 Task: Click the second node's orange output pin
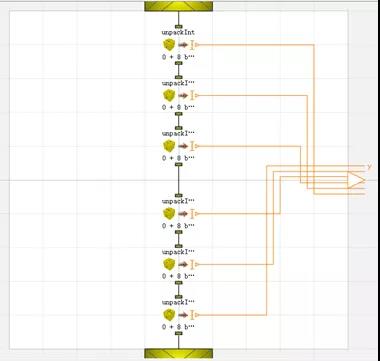(x=195, y=96)
